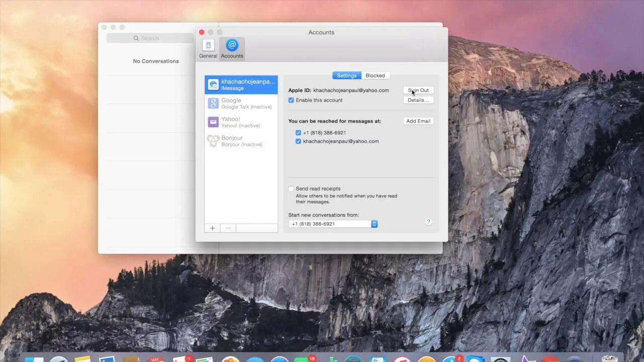
Task: Click the help question mark button
Action: (429, 222)
